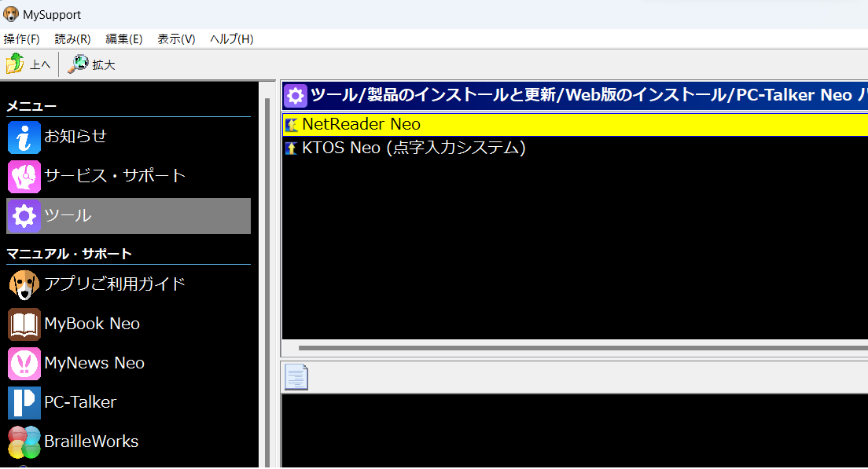Select the BrailleWorks colored-circles icon
Screen dimensions: 868x469
pos(24,442)
